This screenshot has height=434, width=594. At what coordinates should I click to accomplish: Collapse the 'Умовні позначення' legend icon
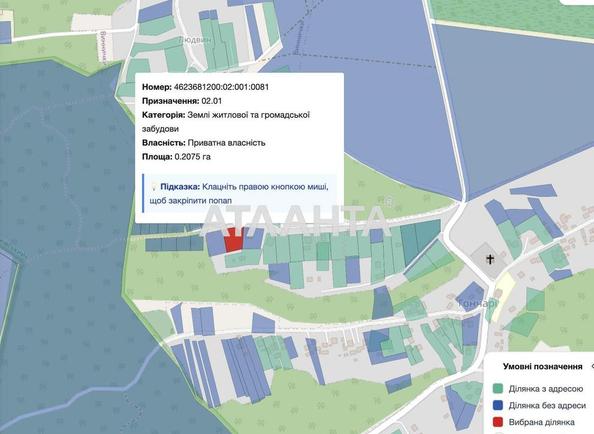[x=592, y=367]
